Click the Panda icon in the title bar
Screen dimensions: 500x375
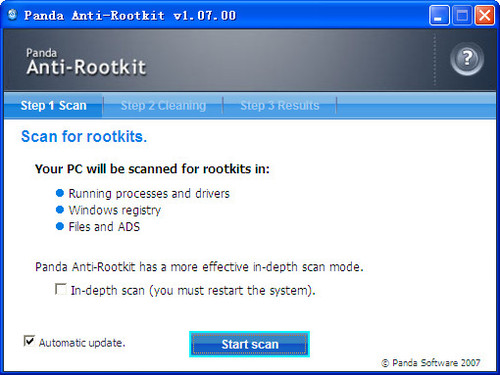tap(13, 15)
